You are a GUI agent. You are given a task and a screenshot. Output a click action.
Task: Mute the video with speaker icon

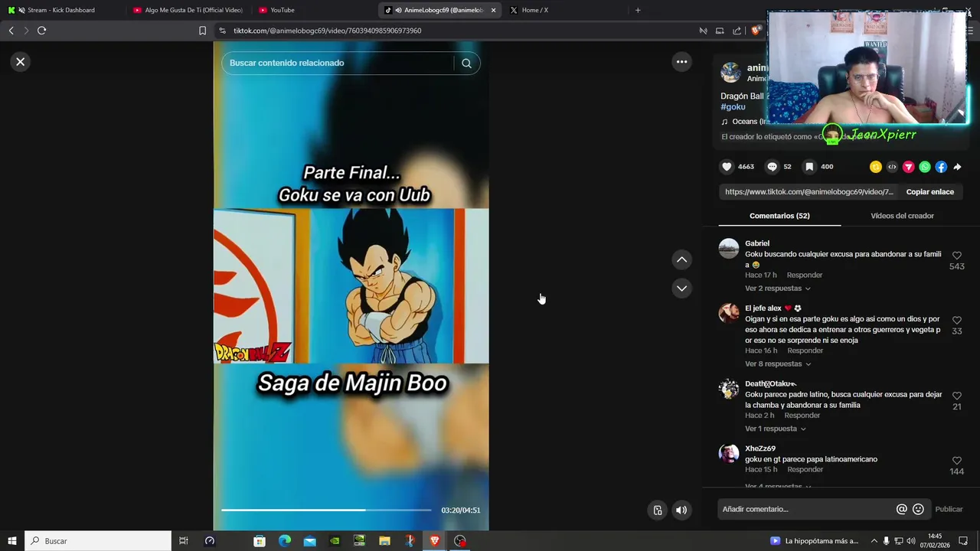tap(681, 510)
